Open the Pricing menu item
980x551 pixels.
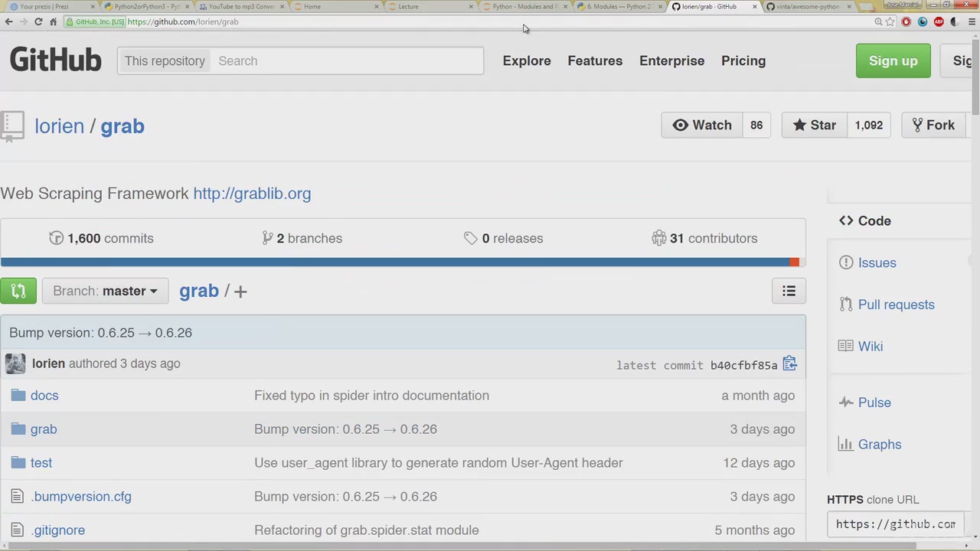[743, 60]
